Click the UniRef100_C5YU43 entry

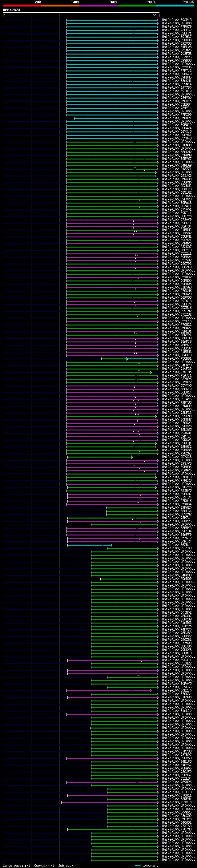pos(176,139)
